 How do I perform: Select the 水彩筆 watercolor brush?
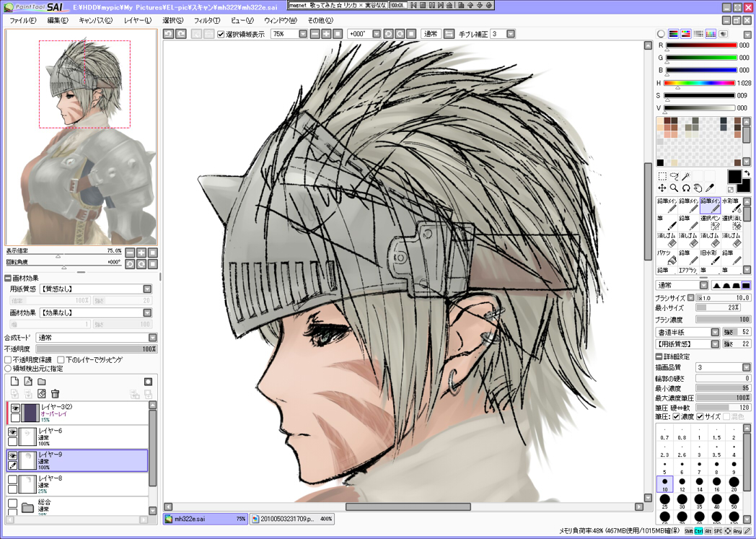coord(732,206)
